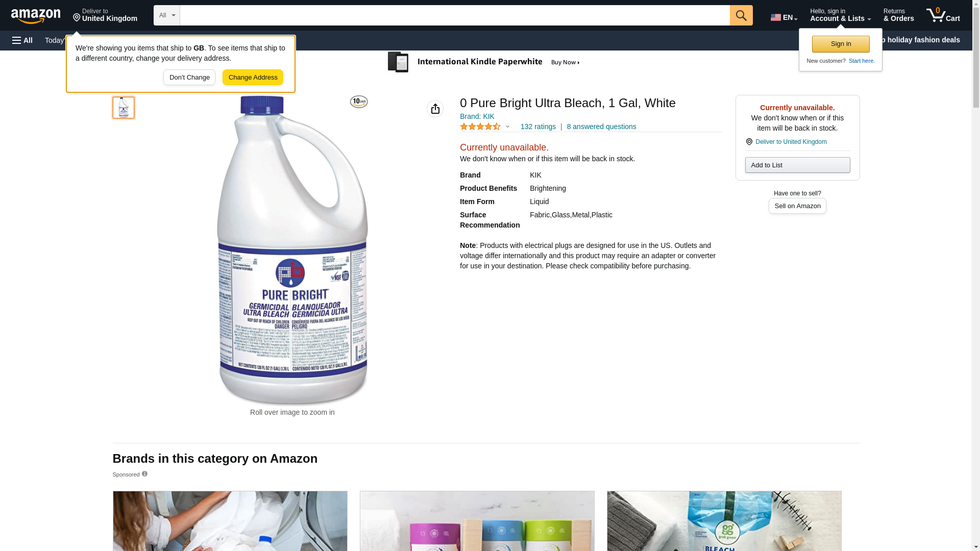Click the yellow Sign in button
This screenshot has height=551, width=980.
click(841, 44)
